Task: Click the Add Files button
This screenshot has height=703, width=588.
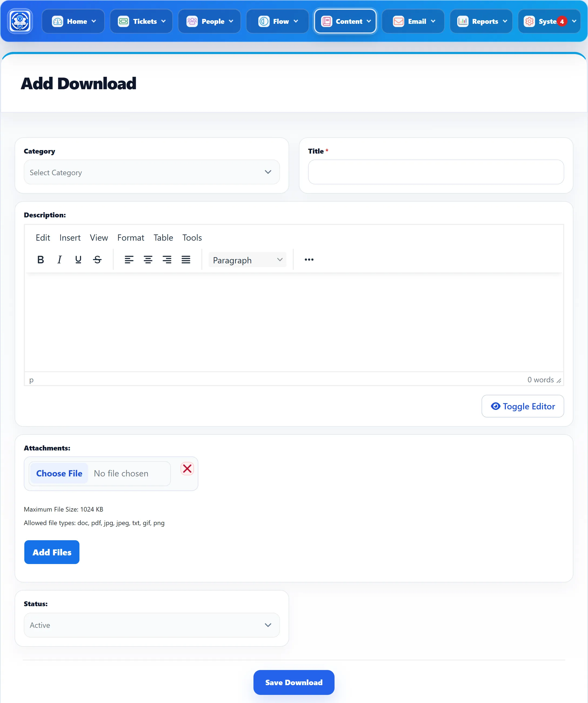Action: [52, 552]
